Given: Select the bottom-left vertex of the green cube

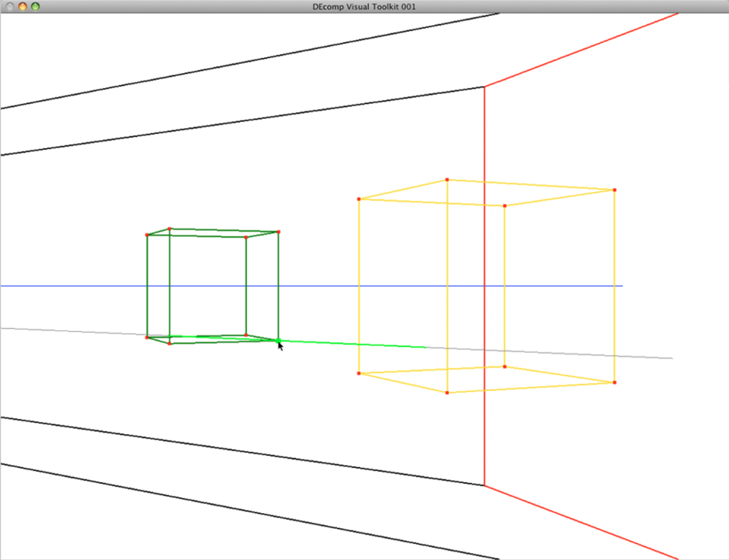Looking at the screenshot, I should 147,337.
